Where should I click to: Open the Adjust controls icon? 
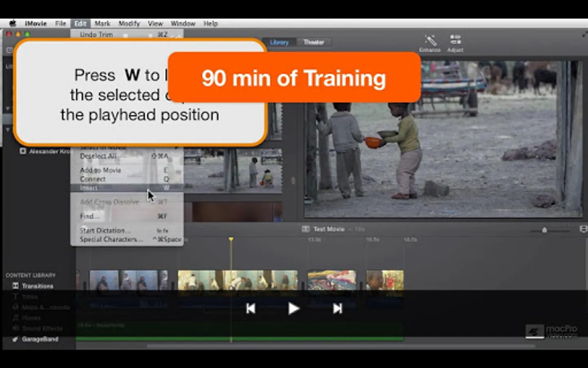coord(455,40)
